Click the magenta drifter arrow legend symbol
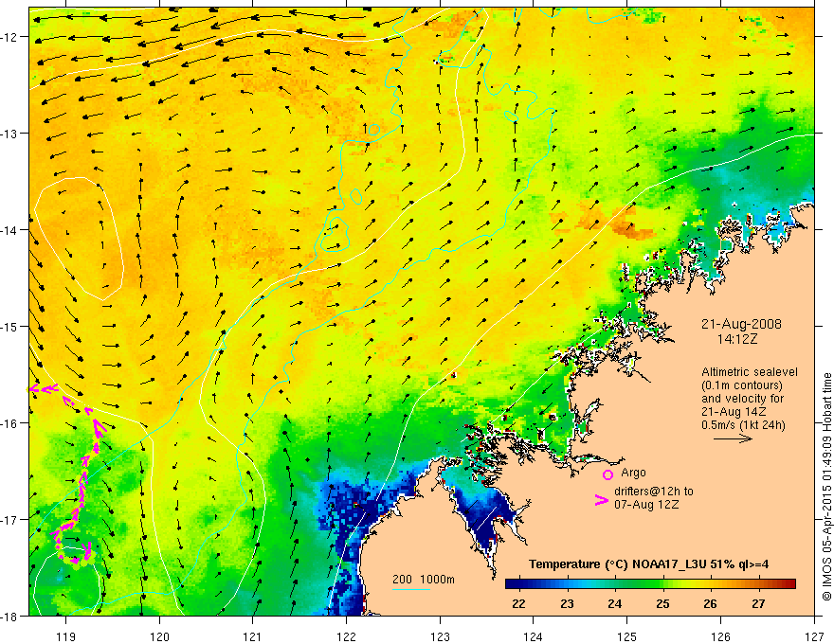This screenshot has width=834, height=644. 602,500
